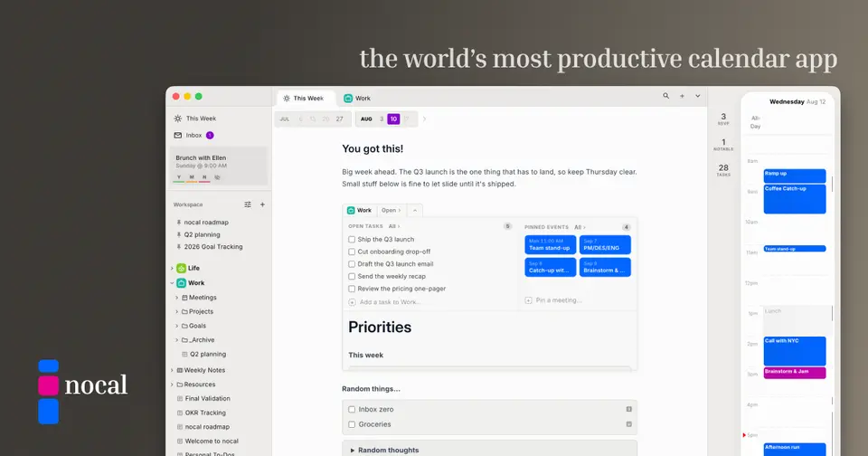Click the teal Work icon in the embedded card header

pyautogui.click(x=351, y=211)
